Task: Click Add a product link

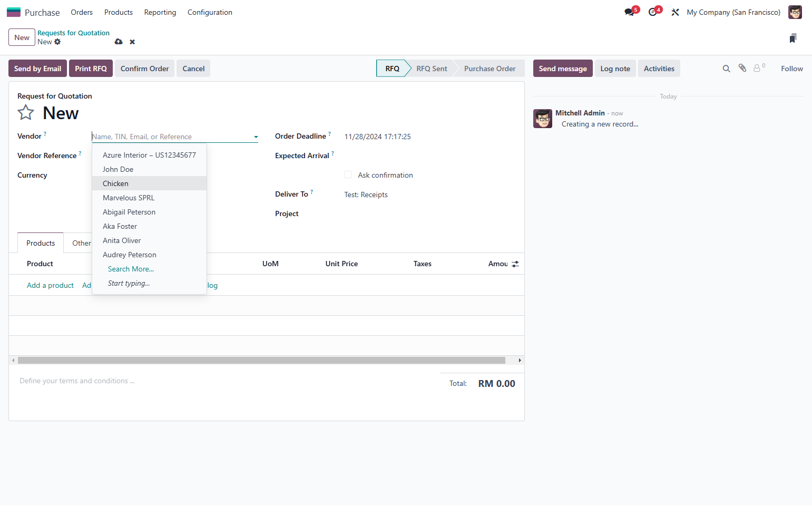Action: (x=50, y=285)
